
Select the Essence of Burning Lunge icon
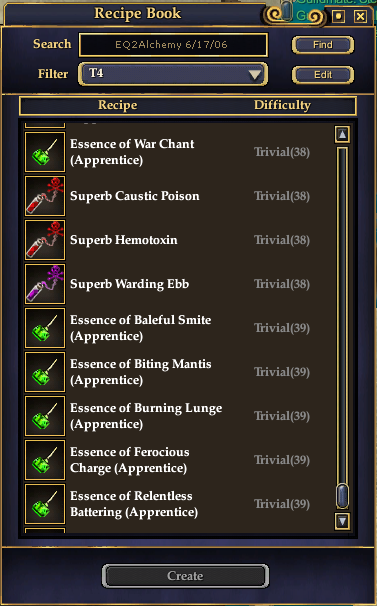[x=45, y=416]
